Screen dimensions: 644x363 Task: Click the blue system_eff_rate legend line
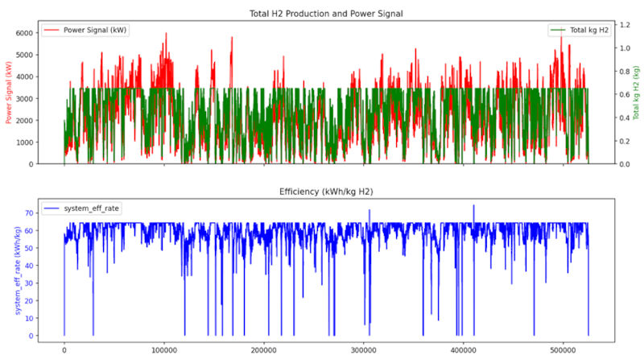pyautogui.click(x=51, y=208)
